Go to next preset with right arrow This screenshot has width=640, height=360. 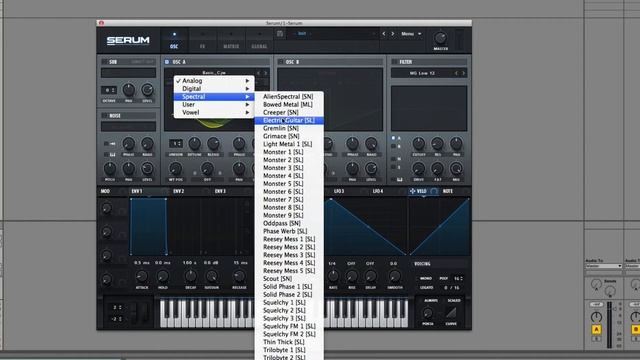pos(393,34)
